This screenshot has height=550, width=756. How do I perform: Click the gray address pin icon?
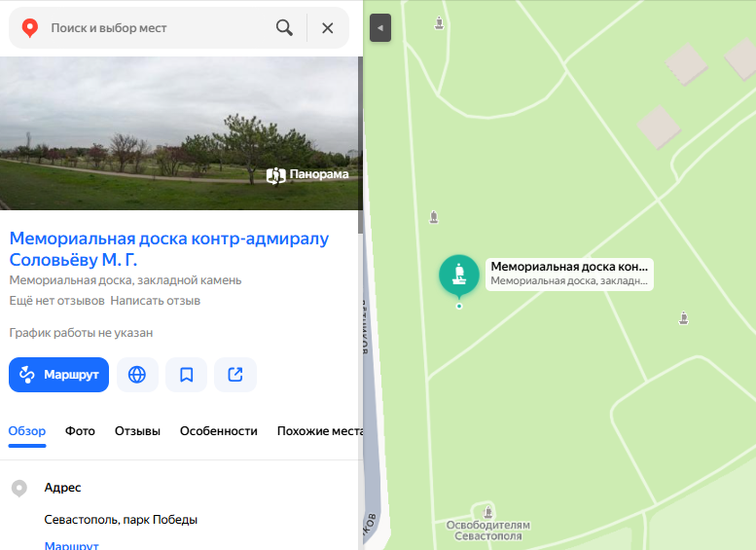19,489
